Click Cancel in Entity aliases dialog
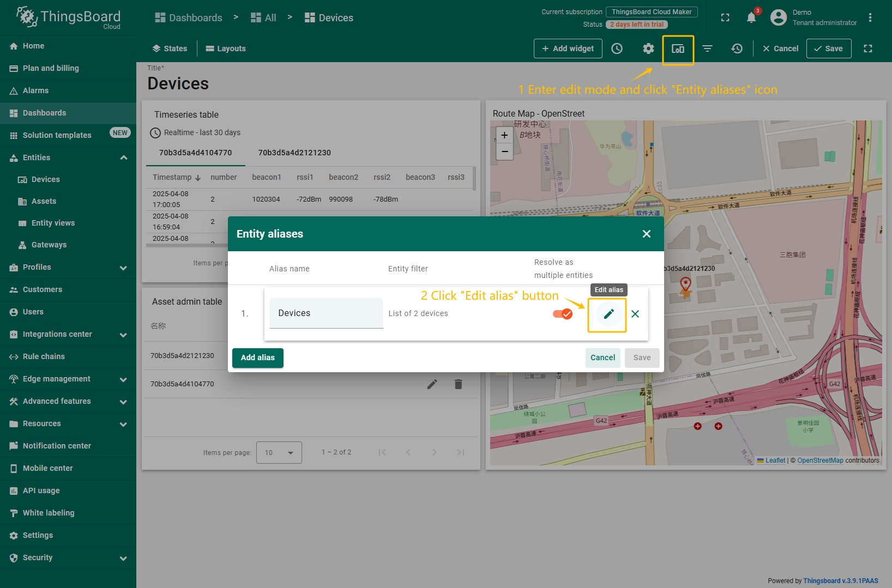892x588 pixels. pyautogui.click(x=602, y=358)
